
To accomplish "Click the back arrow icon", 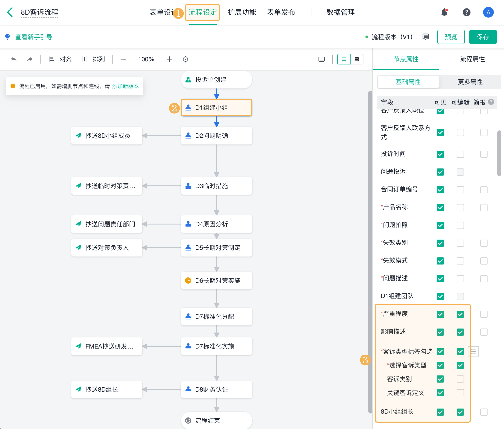I will (x=10, y=12).
